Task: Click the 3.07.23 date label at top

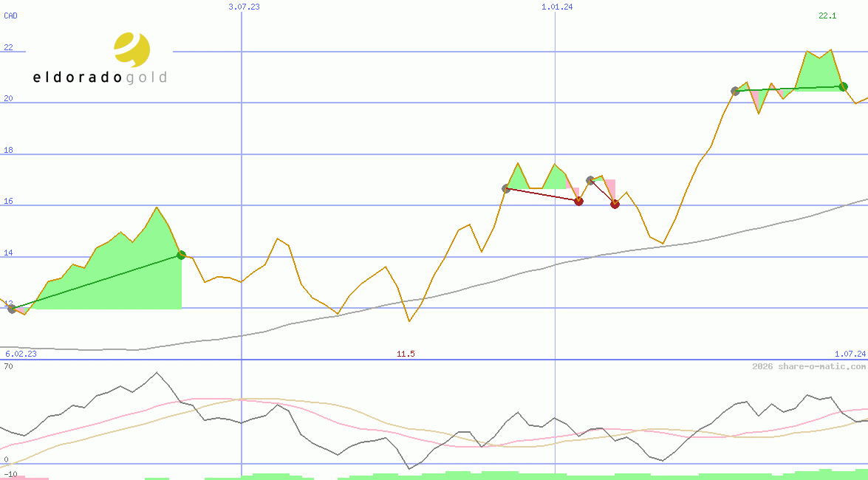Action: (244, 7)
